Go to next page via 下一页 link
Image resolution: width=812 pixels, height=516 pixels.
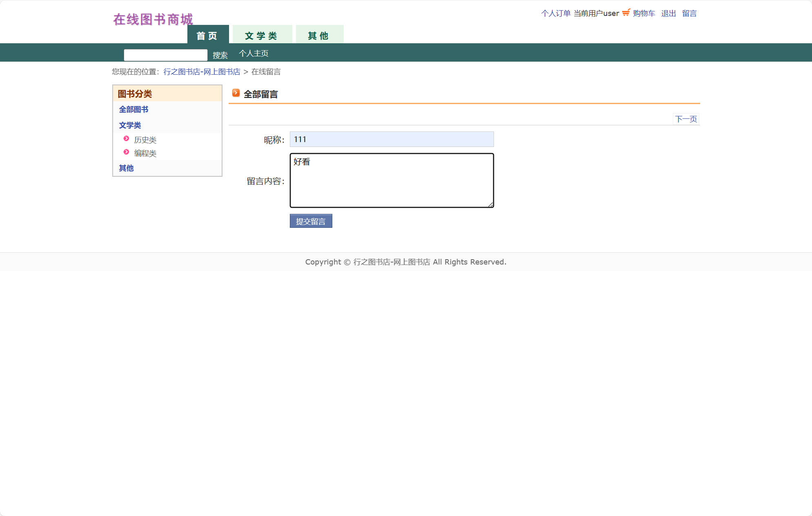point(686,119)
